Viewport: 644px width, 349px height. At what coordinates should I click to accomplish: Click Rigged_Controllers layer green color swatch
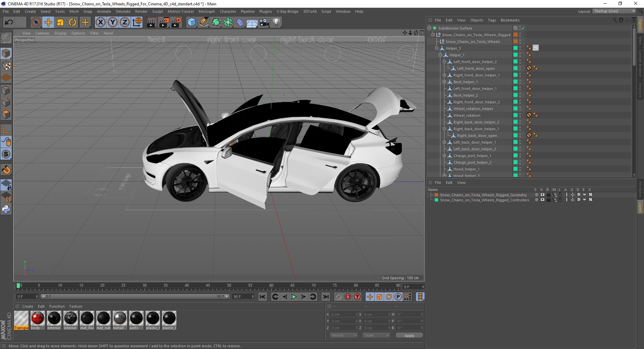click(436, 200)
